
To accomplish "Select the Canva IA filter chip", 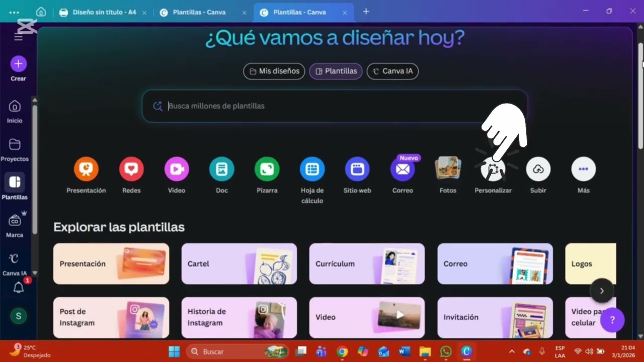I will [392, 71].
